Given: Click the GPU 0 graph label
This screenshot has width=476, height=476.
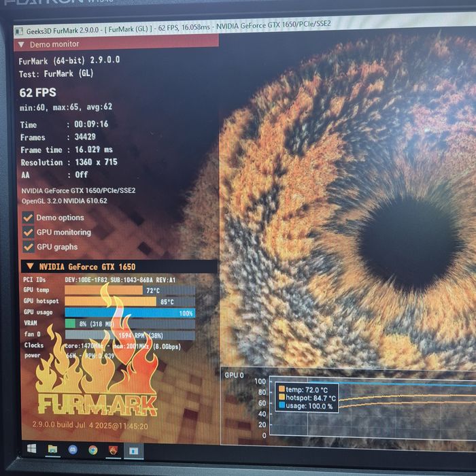Looking at the screenshot, I should tap(234, 375).
